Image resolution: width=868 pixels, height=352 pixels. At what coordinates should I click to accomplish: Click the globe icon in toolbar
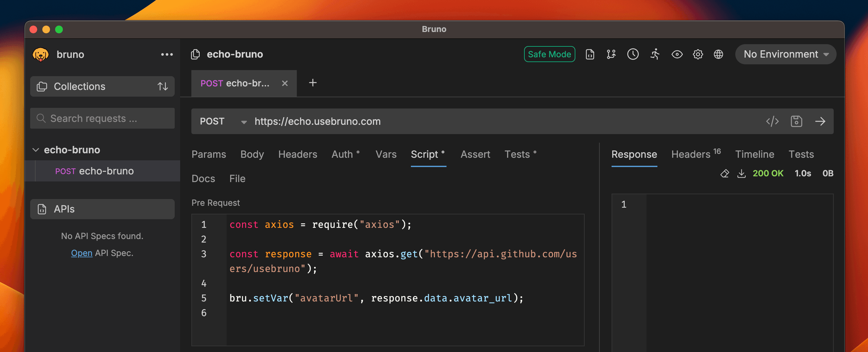coord(718,54)
